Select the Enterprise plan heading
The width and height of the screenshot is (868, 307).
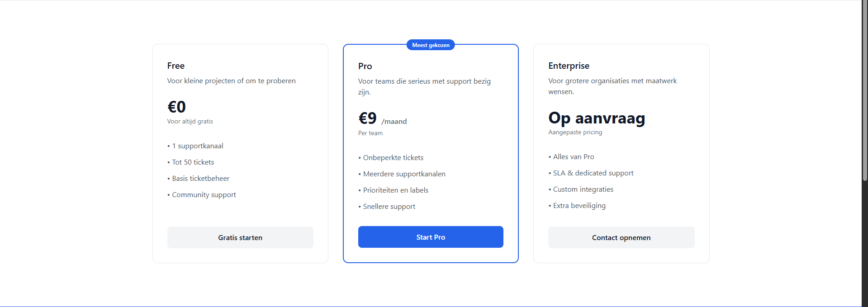[569, 66]
